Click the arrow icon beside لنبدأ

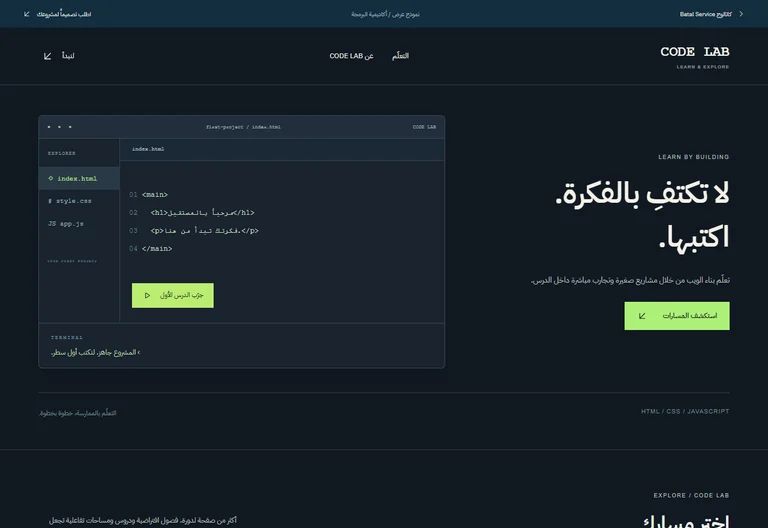pyautogui.click(x=48, y=56)
